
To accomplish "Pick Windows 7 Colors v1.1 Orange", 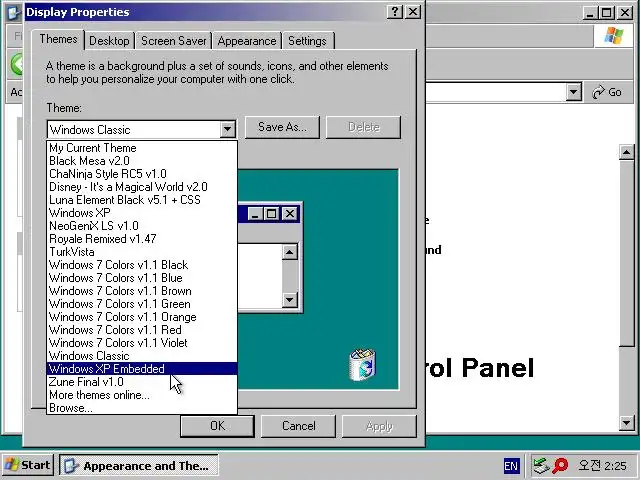I will (x=142, y=317).
